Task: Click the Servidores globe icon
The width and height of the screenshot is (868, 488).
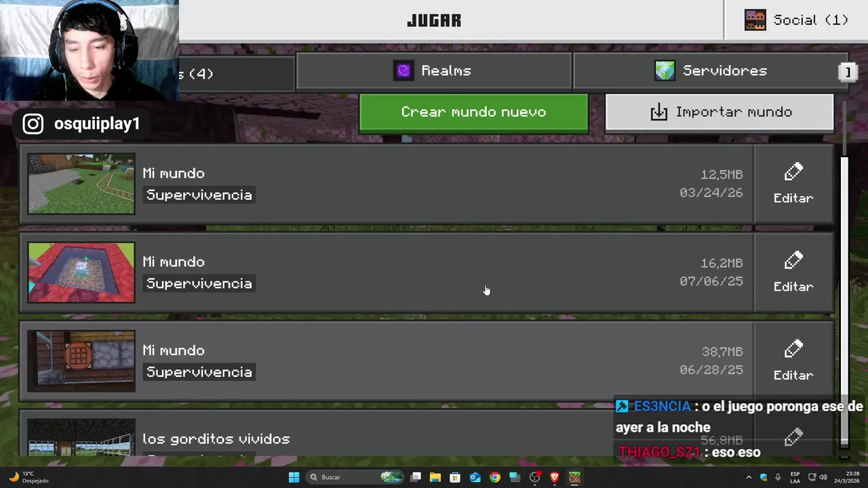Action: coord(665,70)
